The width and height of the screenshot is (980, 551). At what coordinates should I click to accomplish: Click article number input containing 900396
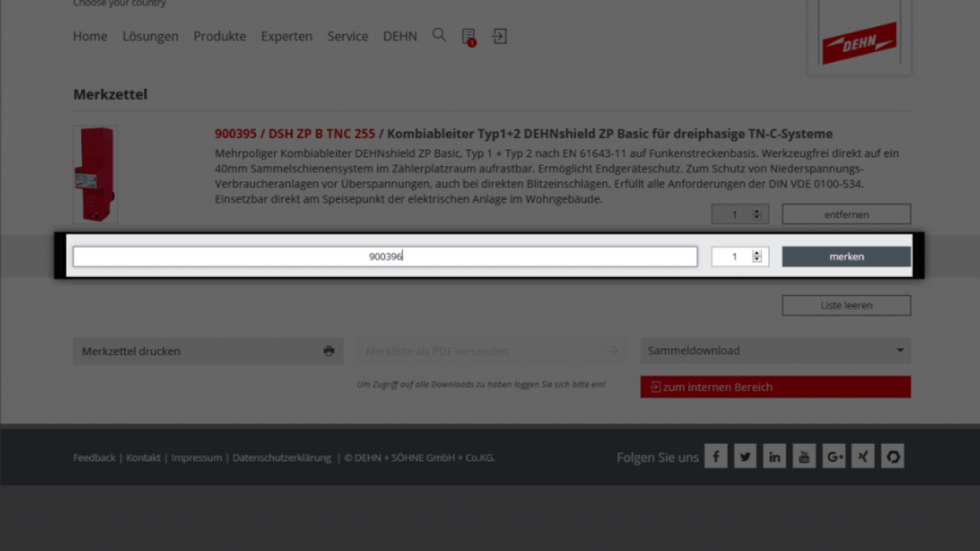click(385, 256)
